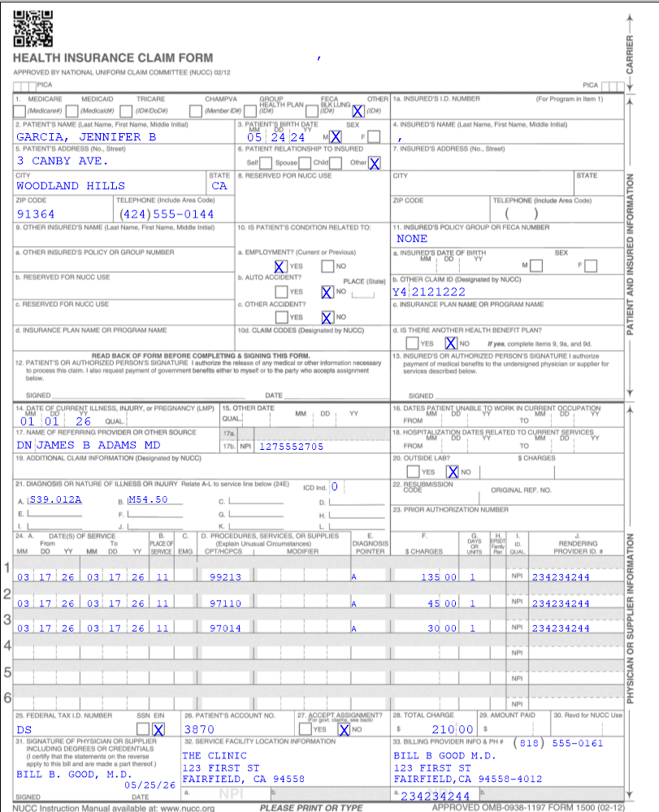Check the Self relationship checkbox

coord(265,162)
